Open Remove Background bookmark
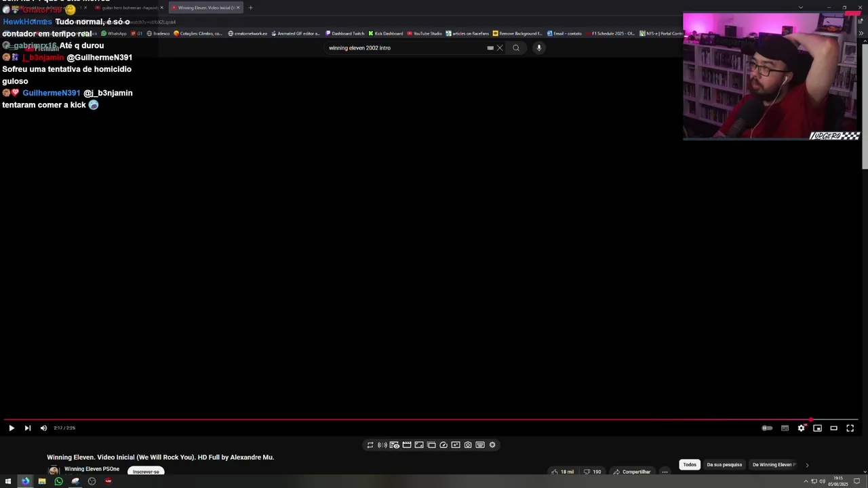The image size is (868, 488). pyautogui.click(x=517, y=33)
